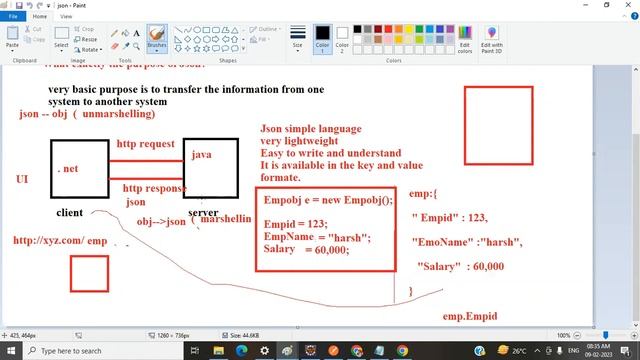Choose the Right triangle shape
Image resolution: width=640 pixels, height=360 pixels.
[178, 39]
